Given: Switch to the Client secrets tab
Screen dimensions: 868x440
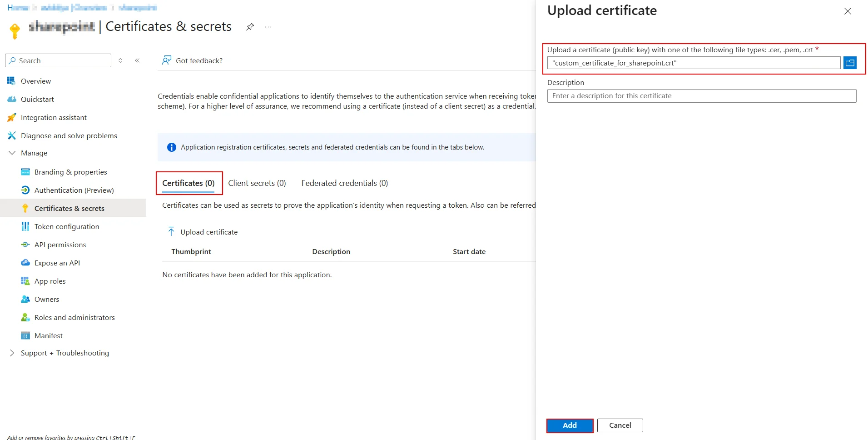Looking at the screenshot, I should pyautogui.click(x=257, y=183).
